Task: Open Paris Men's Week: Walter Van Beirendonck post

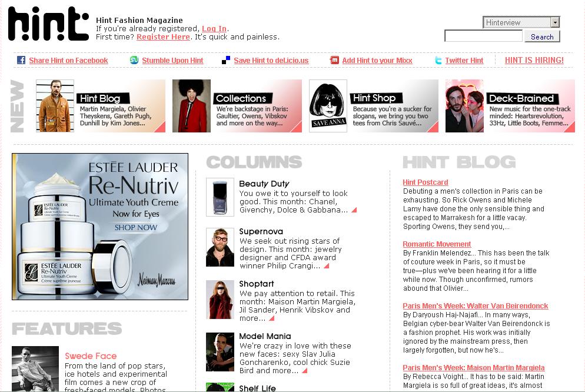Action: [x=476, y=306]
